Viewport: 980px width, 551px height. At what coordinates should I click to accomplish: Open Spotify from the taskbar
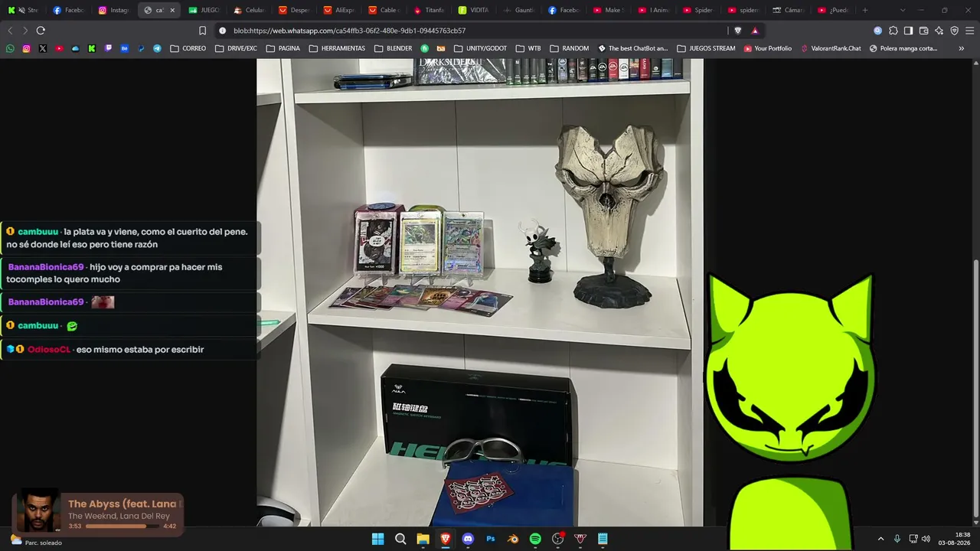point(535,539)
